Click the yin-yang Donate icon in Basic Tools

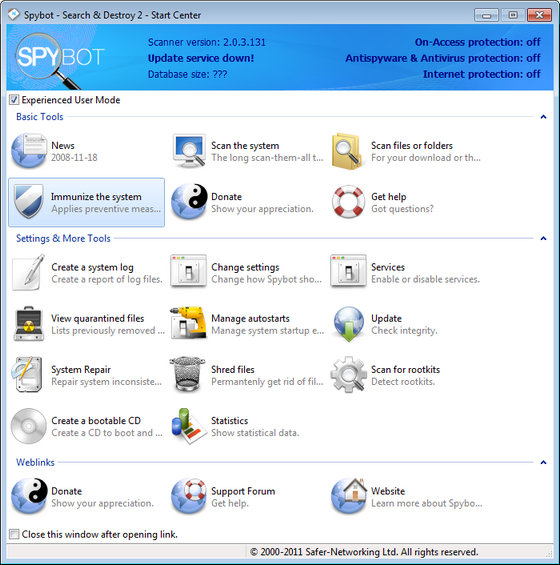(x=189, y=202)
